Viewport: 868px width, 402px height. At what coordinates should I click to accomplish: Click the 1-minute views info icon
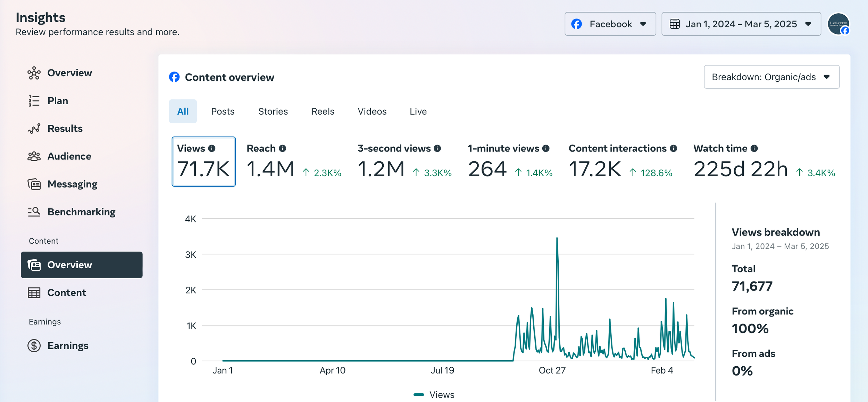546,148
